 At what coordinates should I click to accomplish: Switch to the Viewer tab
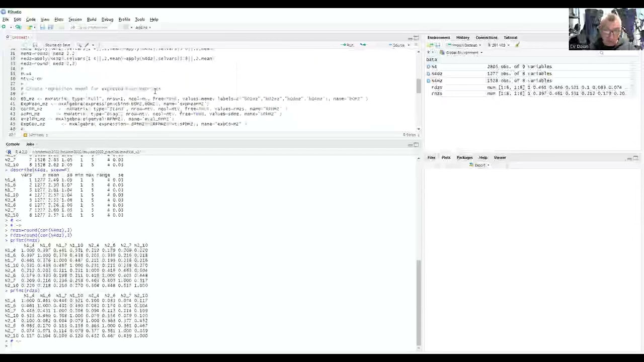tap(500, 157)
